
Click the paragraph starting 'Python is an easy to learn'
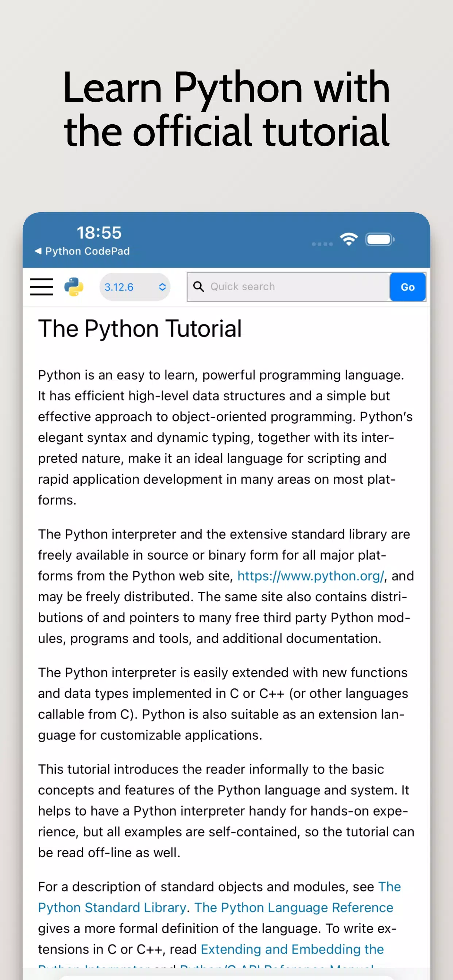click(x=226, y=437)
